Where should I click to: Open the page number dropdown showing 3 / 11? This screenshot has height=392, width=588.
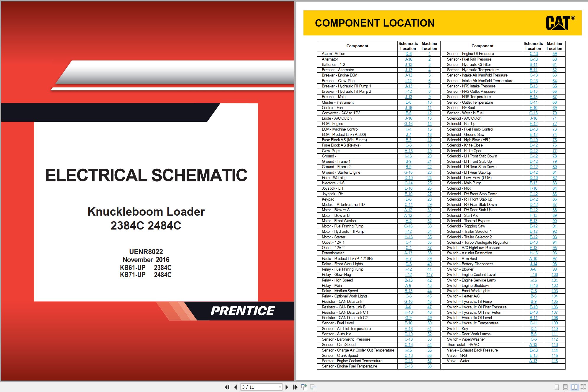click(280, 387)
